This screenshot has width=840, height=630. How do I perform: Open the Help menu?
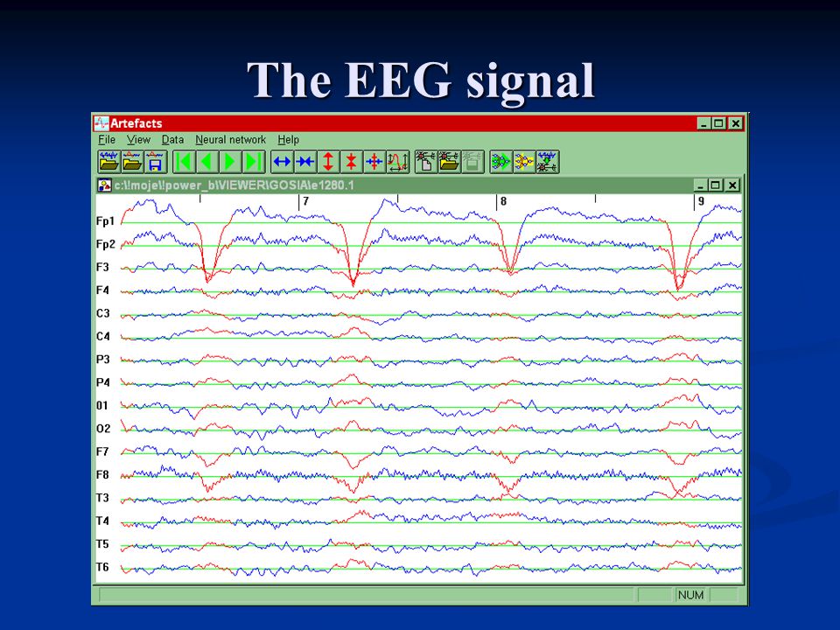tap(288, 140)
